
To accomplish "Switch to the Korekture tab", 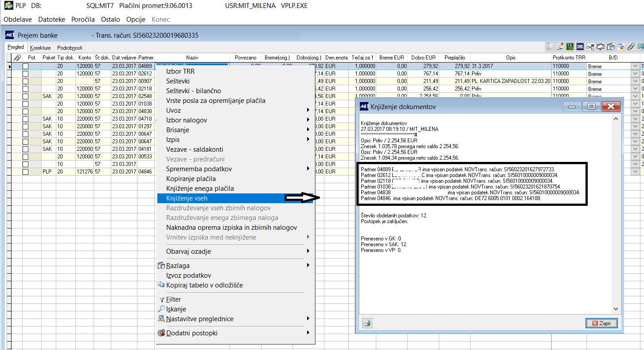I will point(40,47).
